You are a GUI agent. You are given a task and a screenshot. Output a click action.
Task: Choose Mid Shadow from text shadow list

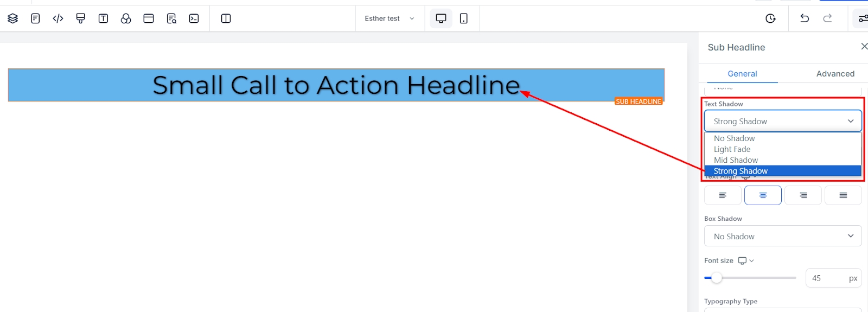(736, 160)
